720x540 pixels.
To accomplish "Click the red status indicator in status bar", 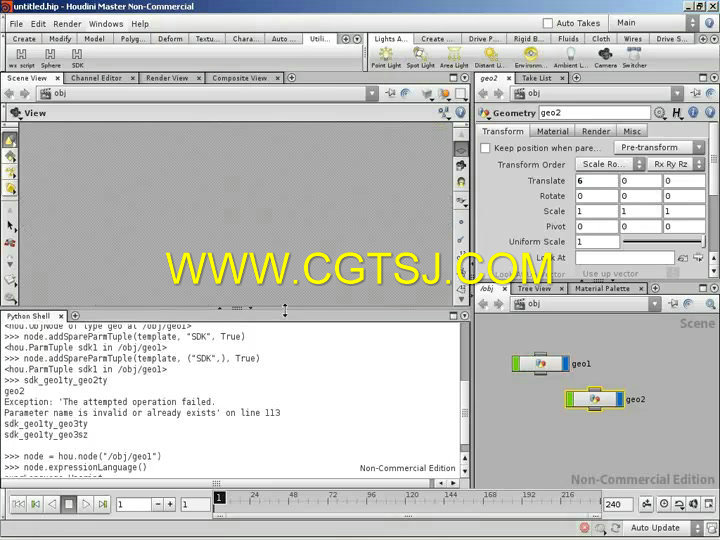I will coord(584,528).
